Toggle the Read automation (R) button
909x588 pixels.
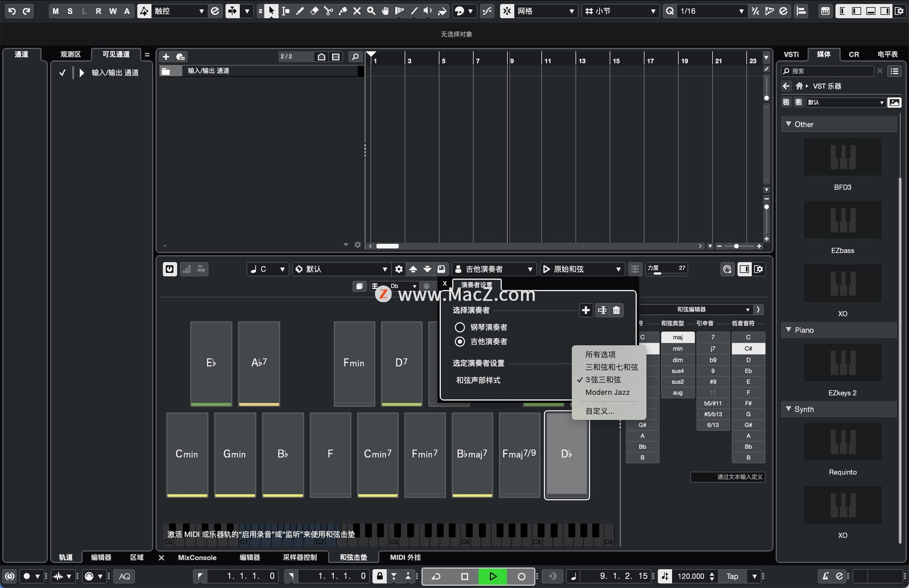pos(98,10)
